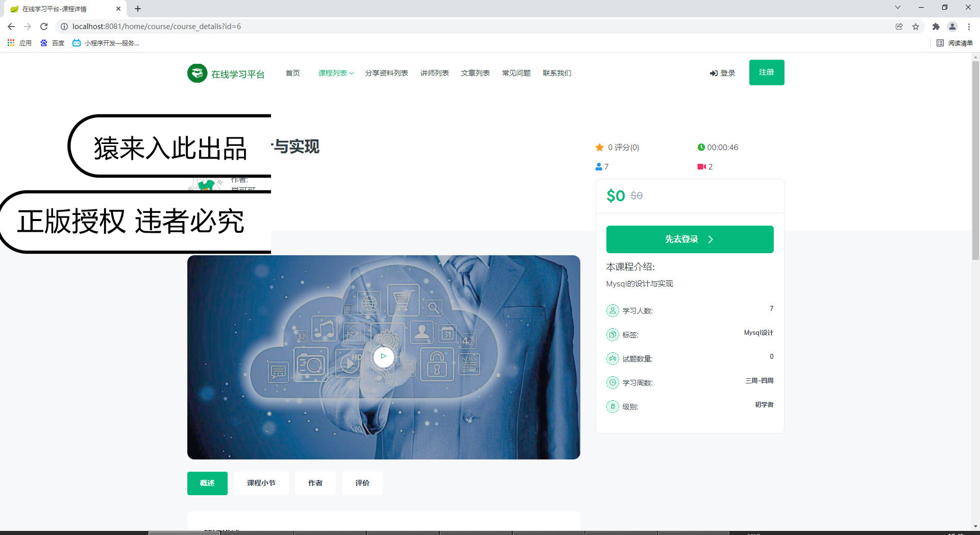
Task: Open 联系我们 page
Action: [x=557, y=73]
